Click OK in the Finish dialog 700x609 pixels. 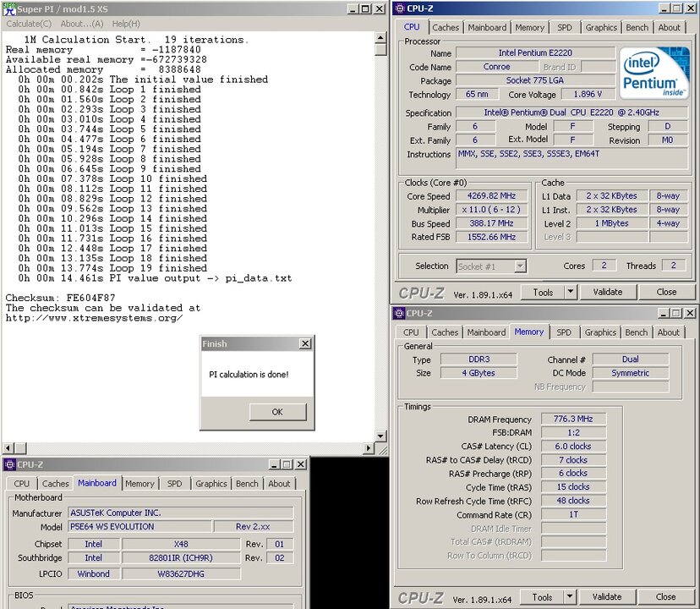click(277, 412)
